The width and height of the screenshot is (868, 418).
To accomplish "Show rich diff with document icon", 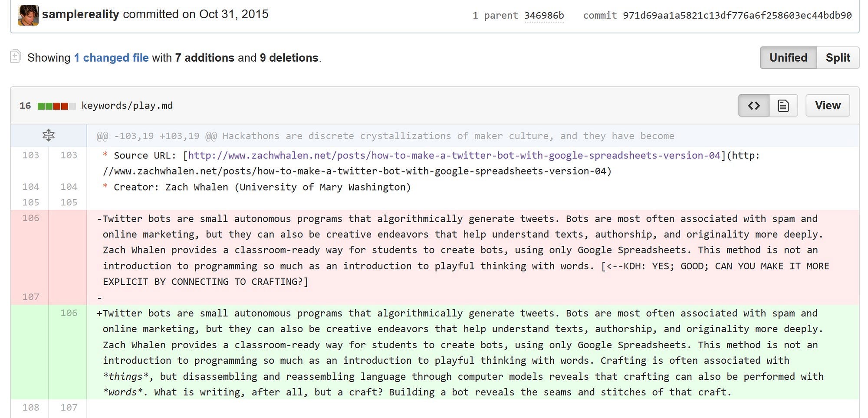I will (x=783, y=105).
